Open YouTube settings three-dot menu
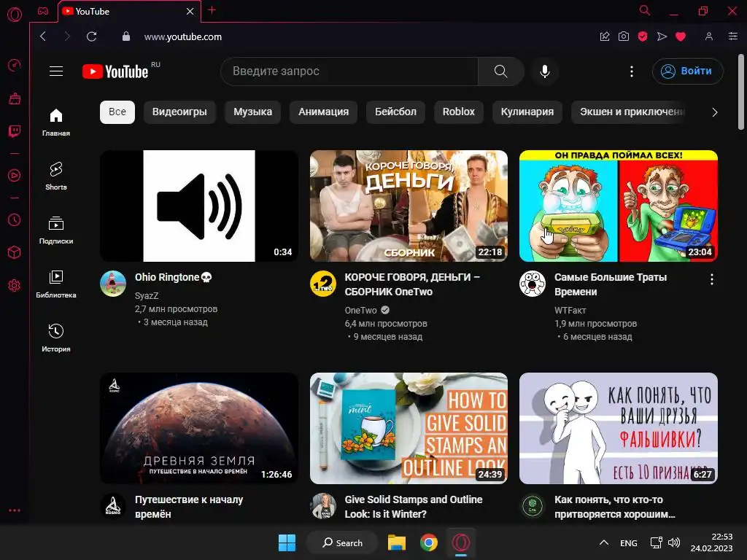Viewport: 747px width, 560px height. 632,71
